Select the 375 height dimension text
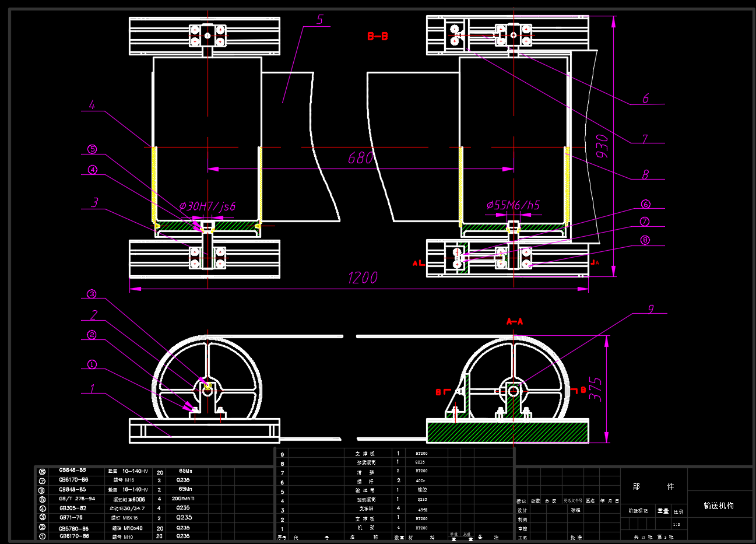756x544 pixels. (x=596, y=389)
